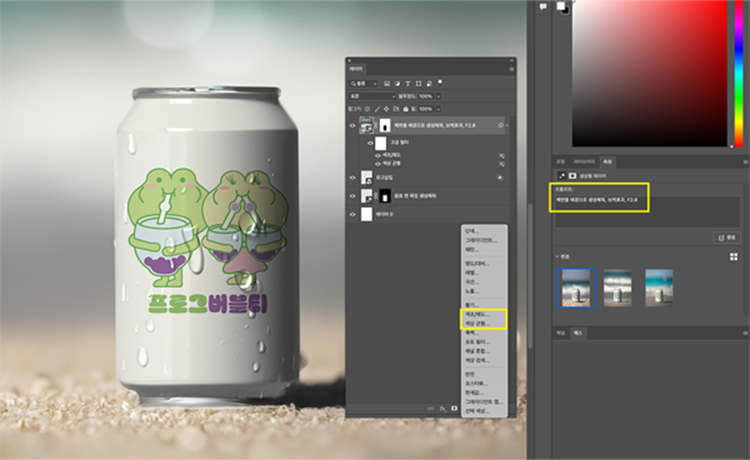Collapse the top layer's smart filters arrow
The height and width of the screenshot is (460, 750).
point(507,126)
